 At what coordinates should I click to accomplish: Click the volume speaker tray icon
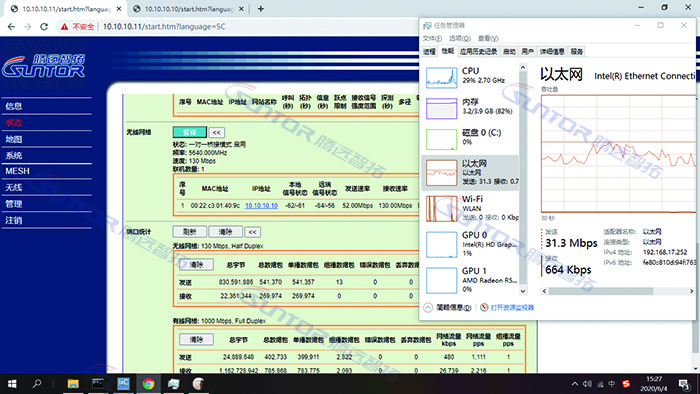(587, 384)
